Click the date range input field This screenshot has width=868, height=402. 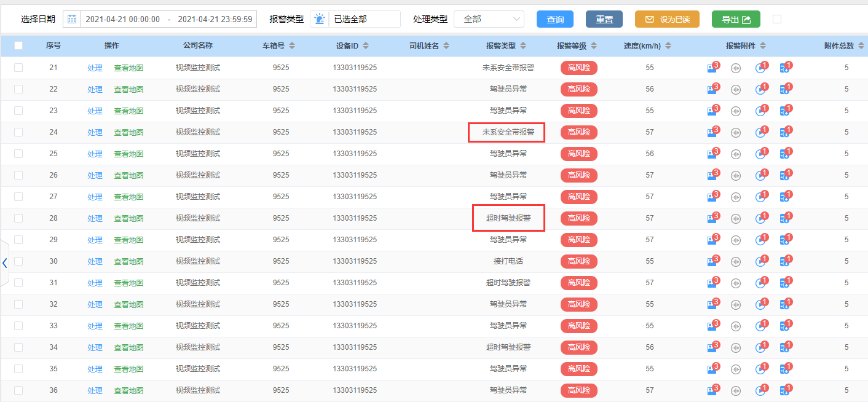click(169, 19)
